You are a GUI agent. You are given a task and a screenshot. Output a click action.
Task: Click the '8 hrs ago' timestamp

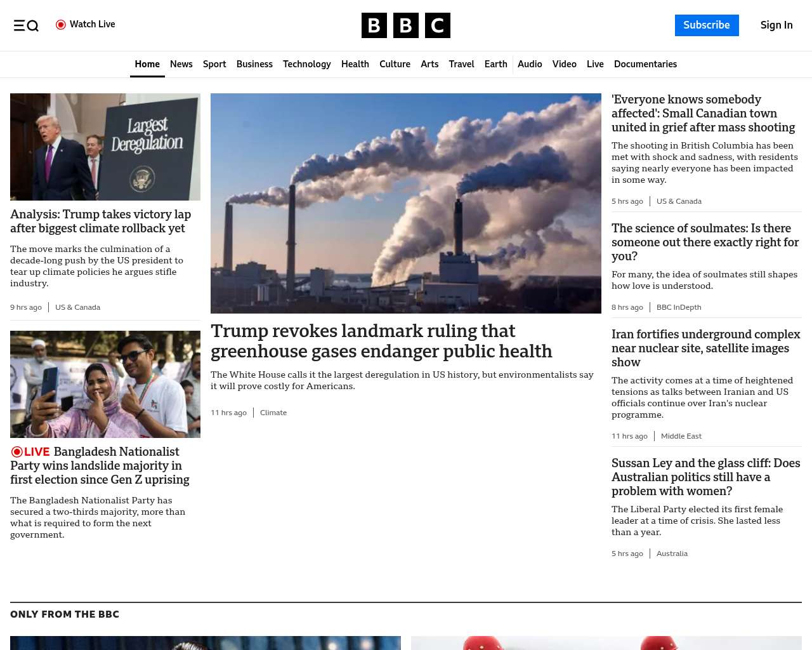[x=627, y=307]
